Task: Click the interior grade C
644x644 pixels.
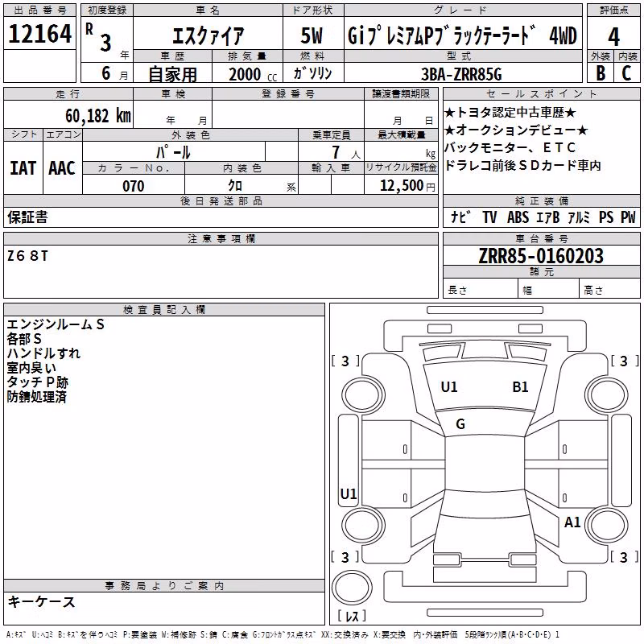Action: (x=626, y=73)
